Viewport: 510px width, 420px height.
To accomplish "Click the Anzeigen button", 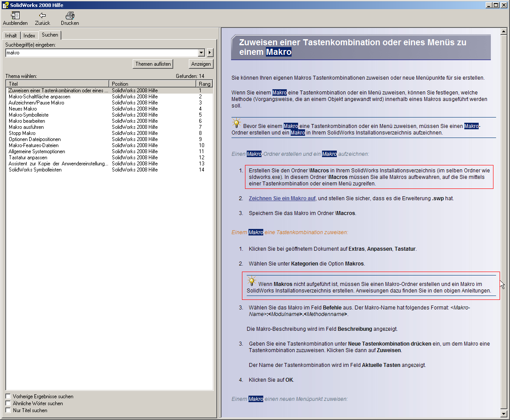I will (x=201, y=64).
